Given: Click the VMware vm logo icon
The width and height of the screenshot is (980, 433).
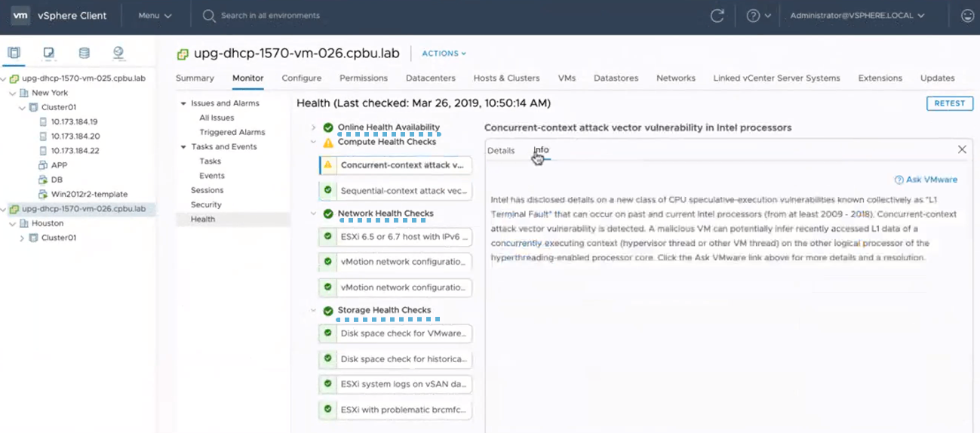Looking at the screenshot, I should coord(21,15).
